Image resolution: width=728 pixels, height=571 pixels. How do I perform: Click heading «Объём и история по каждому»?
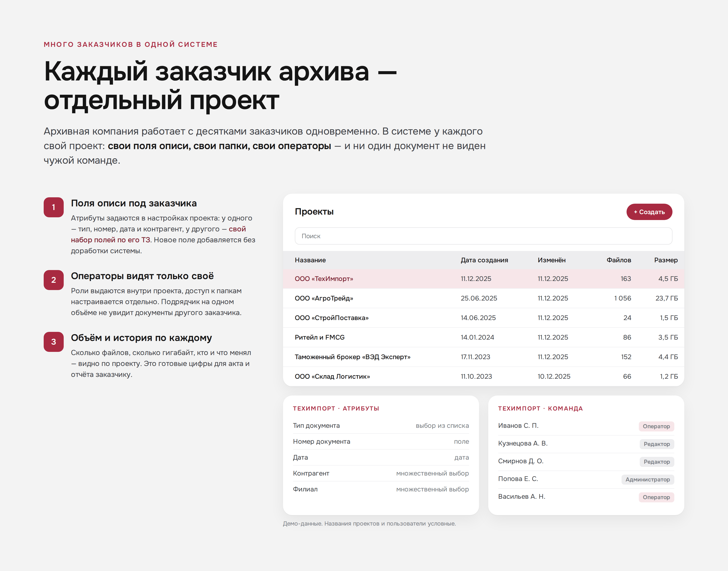pyautogui.click(x=141, y=338)
